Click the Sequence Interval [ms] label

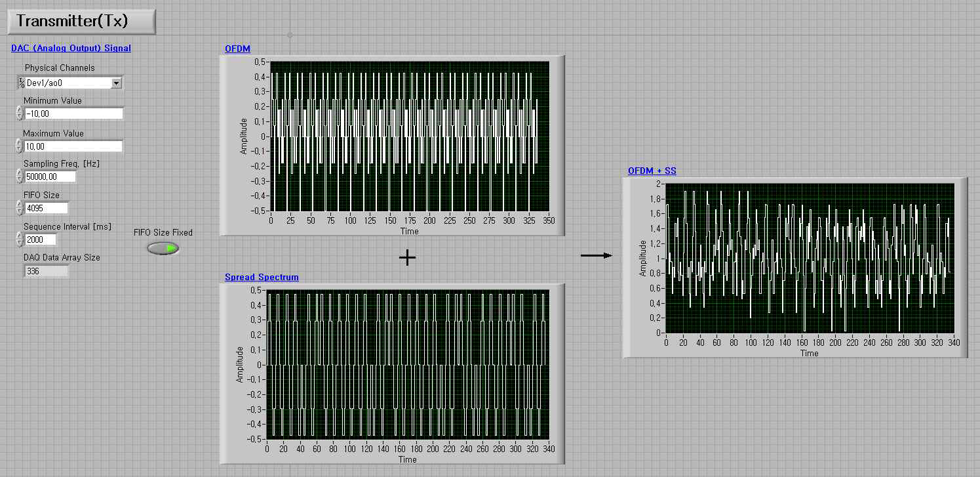pyautogui.click(x=68, y=226)
